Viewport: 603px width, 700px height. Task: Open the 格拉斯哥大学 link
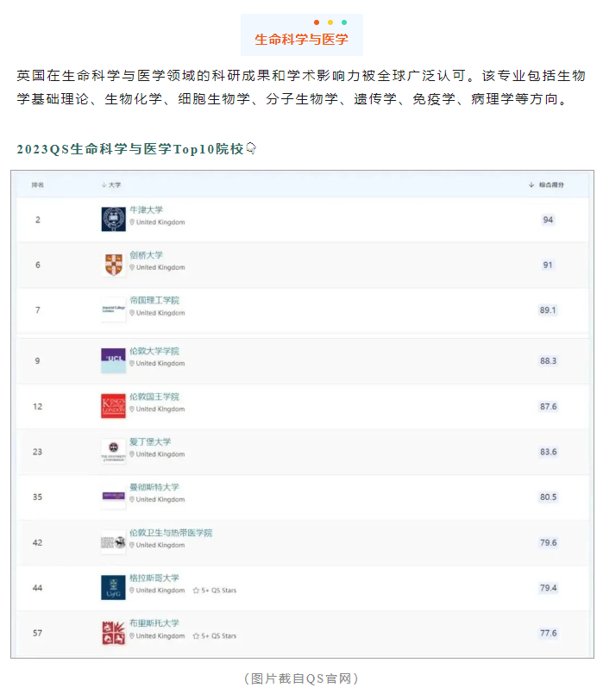[x=154, y=578]
